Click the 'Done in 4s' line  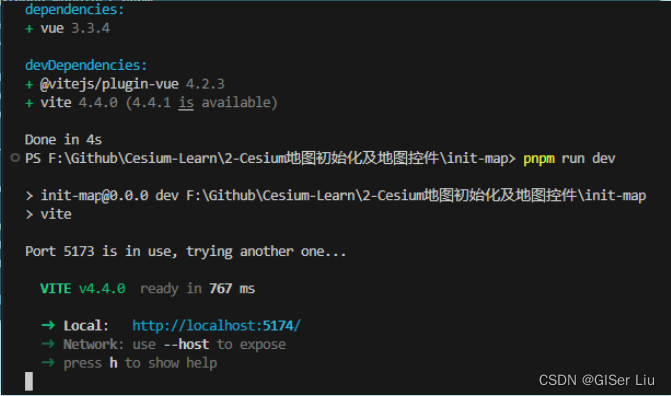pyautogui.click(x=63, y=140)
